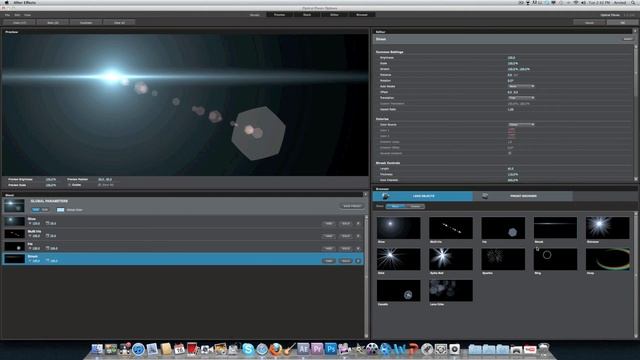Solo the Iris element in stack
640x360 pixels.
[345, 248]
